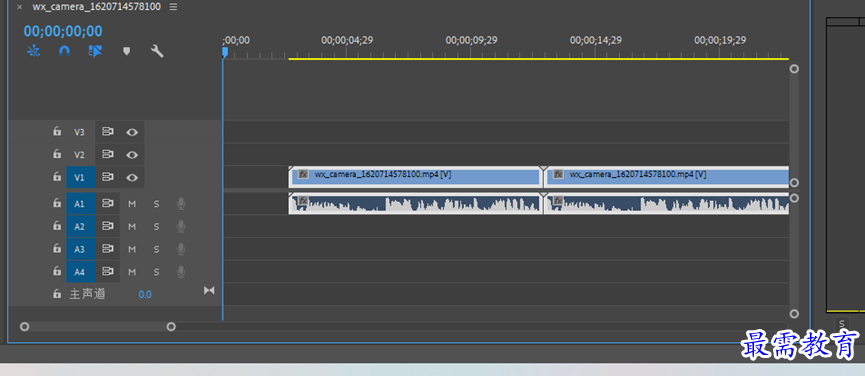Select the second A1 audio clip
The height and width of the screenshot is (376, 865).
666,203
